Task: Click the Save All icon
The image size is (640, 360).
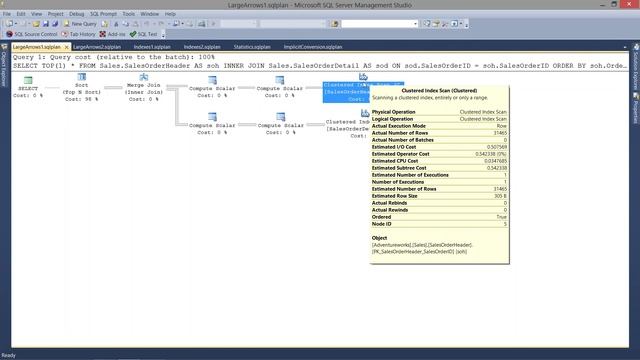Action: coord(55,24)
